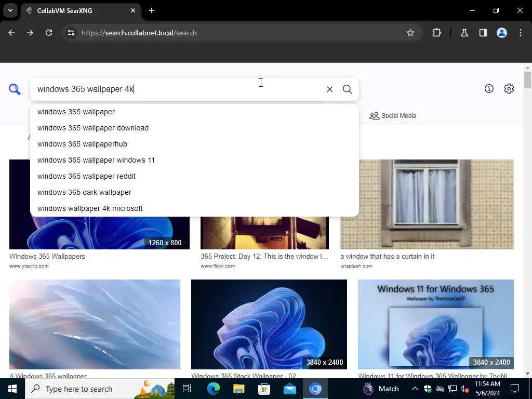Image resolution: width=532 pixels, height=399 pixels.
Task: Open the clock showing 11:54 AM
Action: coord(487,389)
